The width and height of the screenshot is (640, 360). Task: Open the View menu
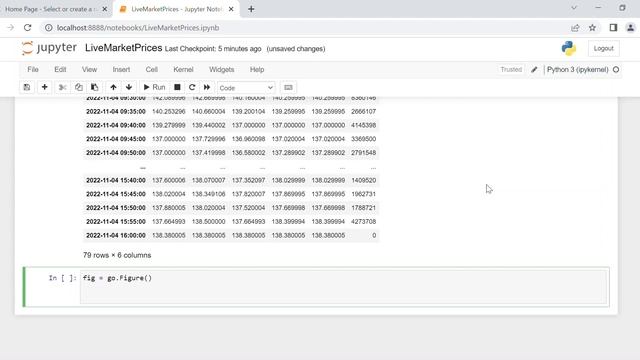[x=89, y=69]
